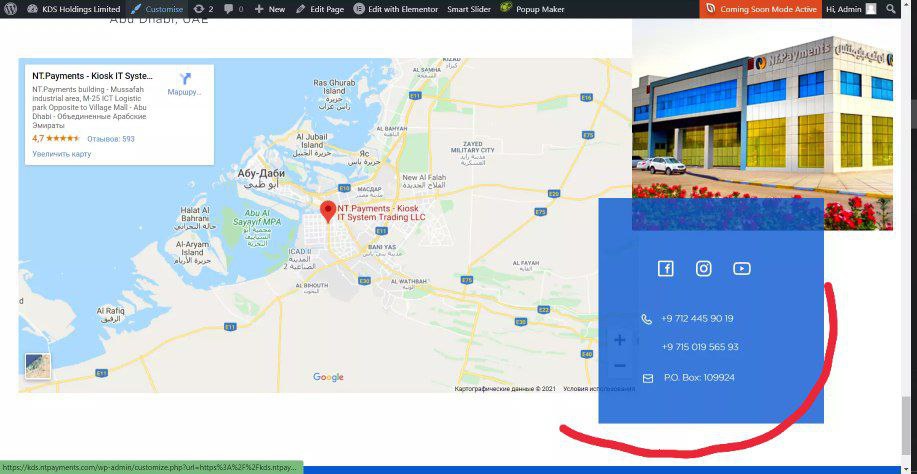This screenshot has width=917, height=474.
Task: Open Popup Maker admin menu
Action: point(533,9)
